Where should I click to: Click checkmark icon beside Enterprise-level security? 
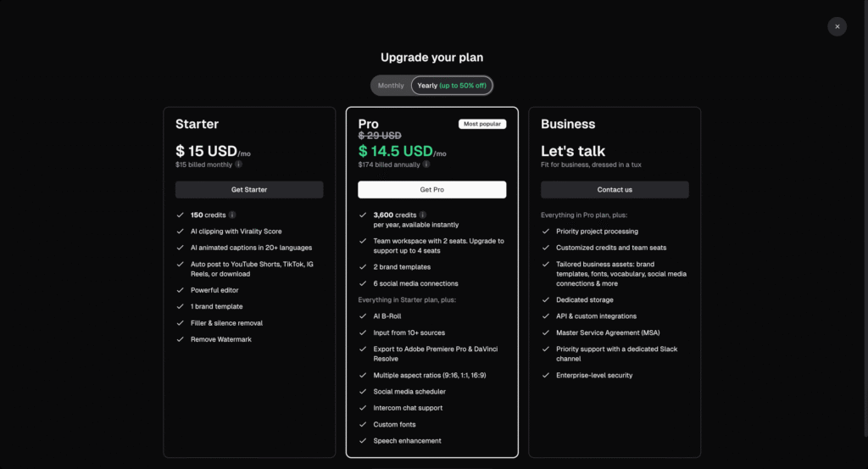(x=545, y=375)
